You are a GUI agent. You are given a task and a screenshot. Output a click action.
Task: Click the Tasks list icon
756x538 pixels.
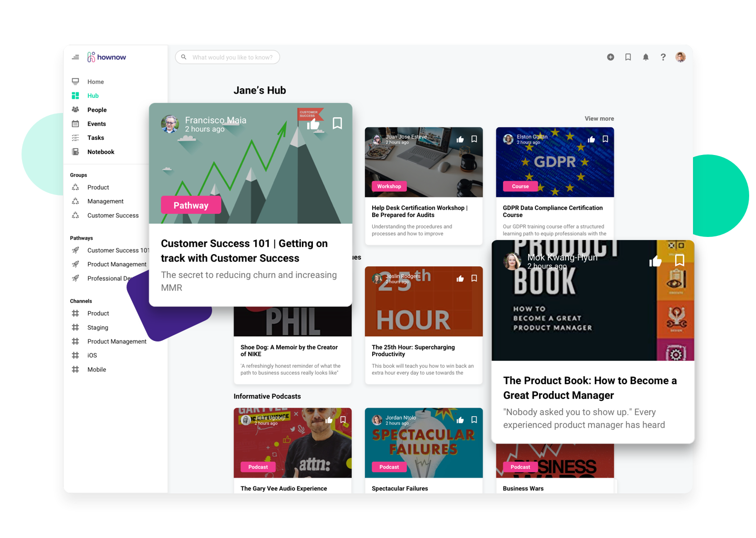tap(75, 138)
